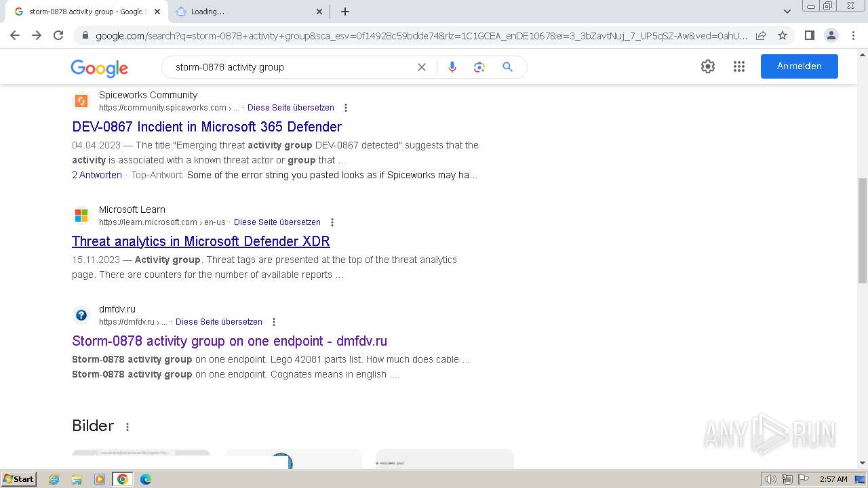This screenshot has width=868, height=488.
Task: Share this page icon in address bar
Action: [761, 35]
